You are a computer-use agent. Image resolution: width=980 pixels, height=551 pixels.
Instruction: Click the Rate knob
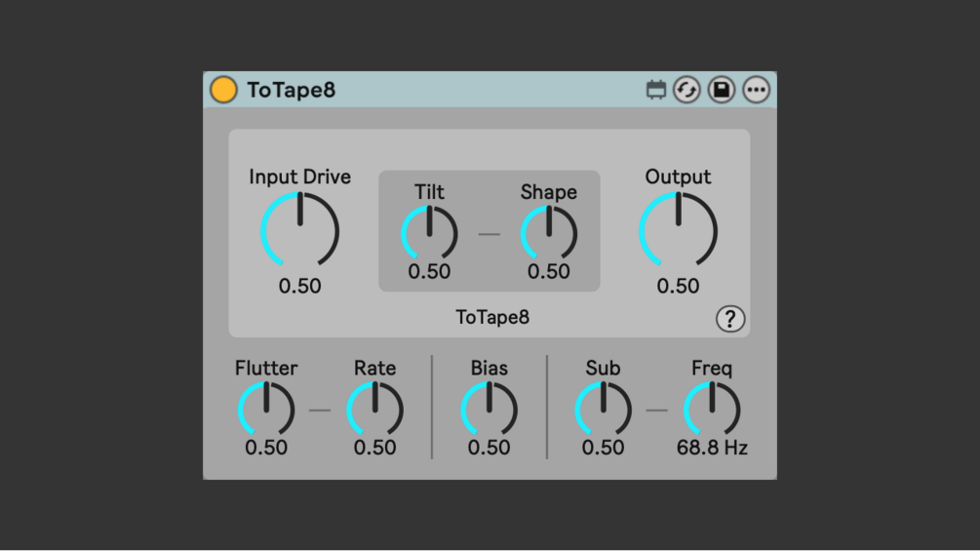(375, 410)
